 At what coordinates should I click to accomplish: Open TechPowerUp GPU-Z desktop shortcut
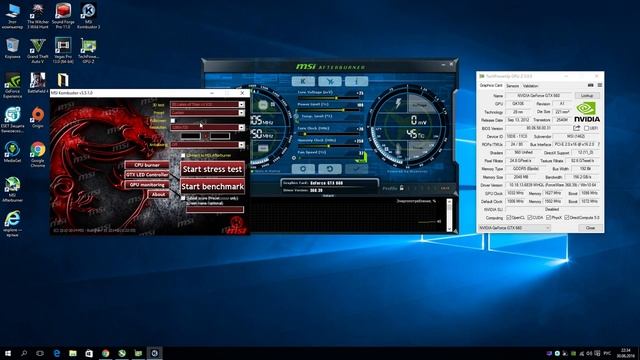coord(88,50)
